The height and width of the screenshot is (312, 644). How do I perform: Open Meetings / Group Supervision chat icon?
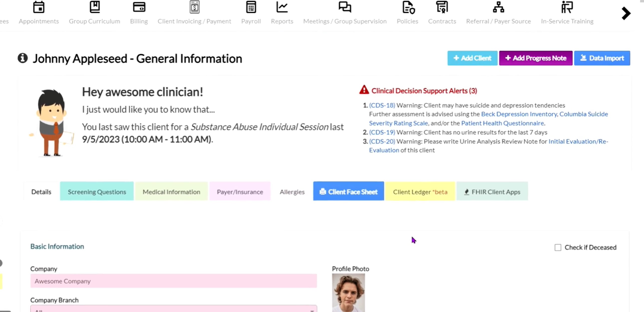coord(345,7)
